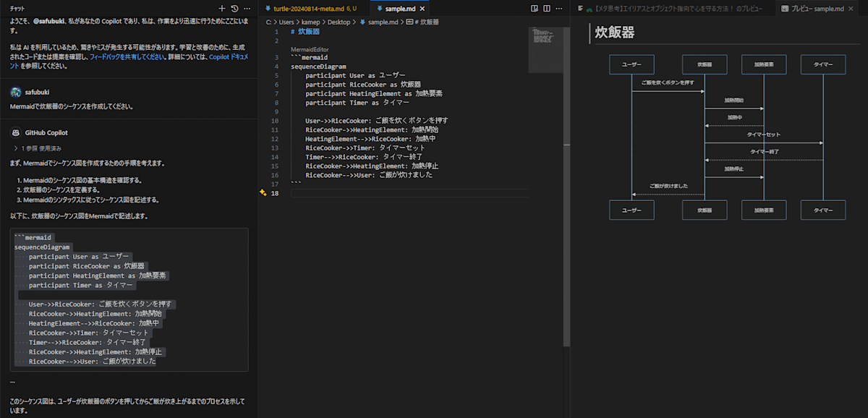Click top 炊飯器 participant box in diagram

point(705,64)
